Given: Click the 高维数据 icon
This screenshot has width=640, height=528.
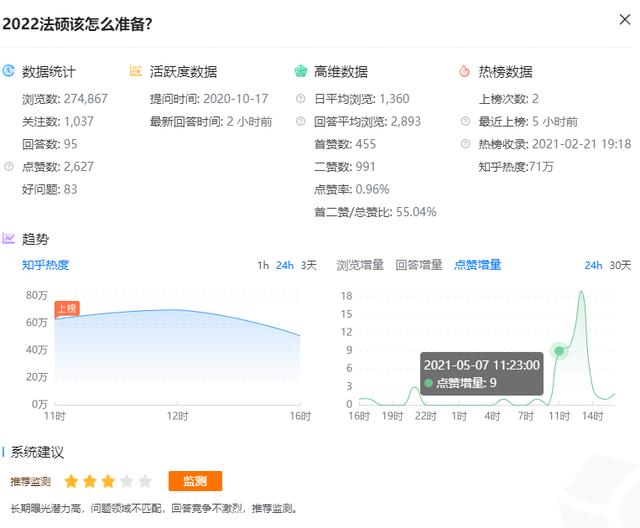Looking at the screenshot, I should click(x=300, y=72).
